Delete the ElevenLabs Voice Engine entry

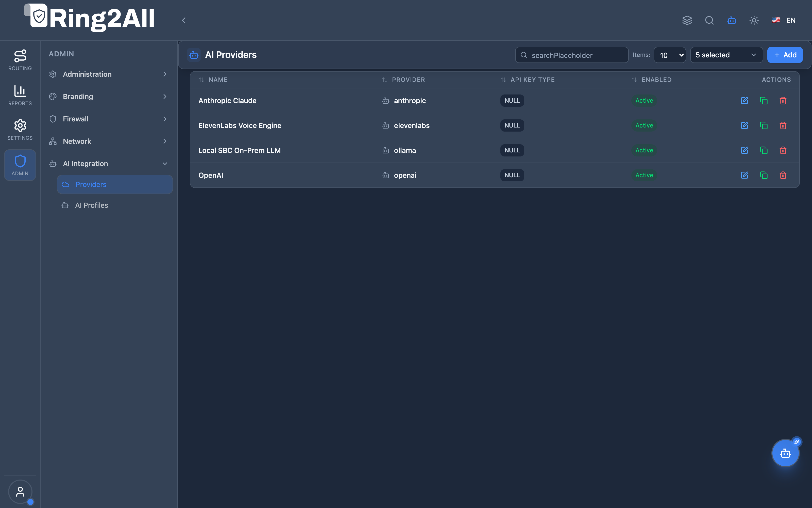(783, 125)
